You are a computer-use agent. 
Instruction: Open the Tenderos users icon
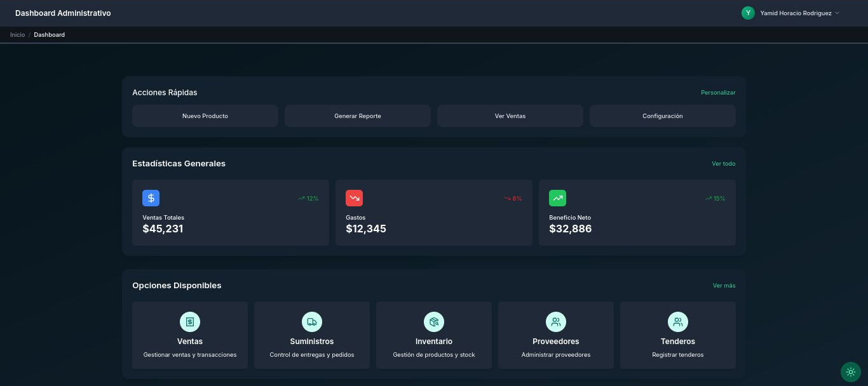678,322
